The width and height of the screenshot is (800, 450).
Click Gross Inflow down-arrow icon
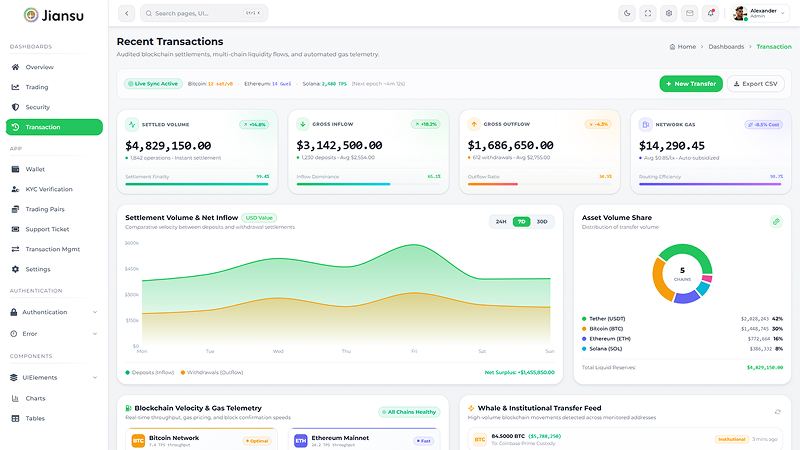tap(303, 124)
